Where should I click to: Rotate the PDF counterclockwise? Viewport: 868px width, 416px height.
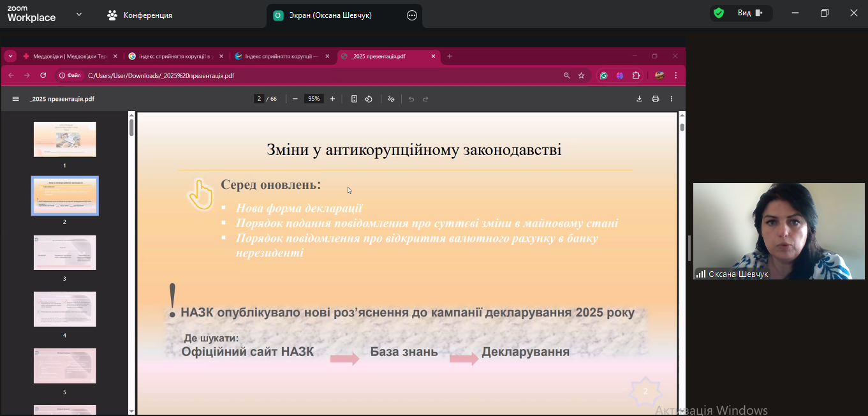pos(369,99)
